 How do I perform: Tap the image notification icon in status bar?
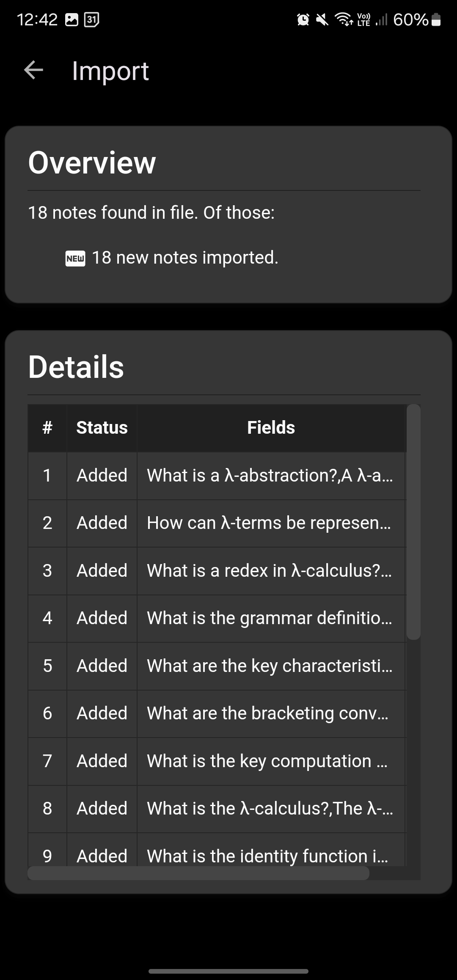[x=72, y=19]
